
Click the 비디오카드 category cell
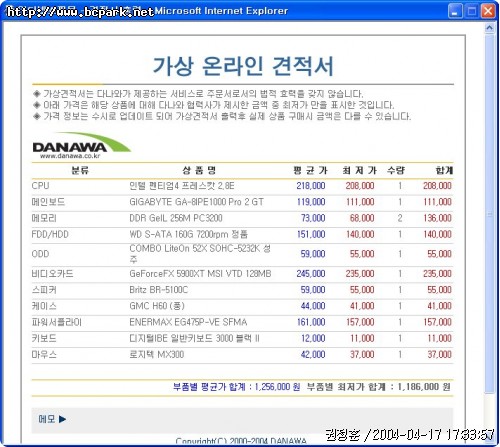click(52, 274)
